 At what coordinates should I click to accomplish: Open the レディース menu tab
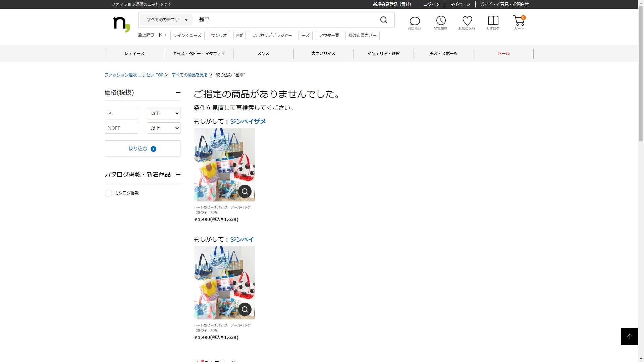tap(135, 54)
